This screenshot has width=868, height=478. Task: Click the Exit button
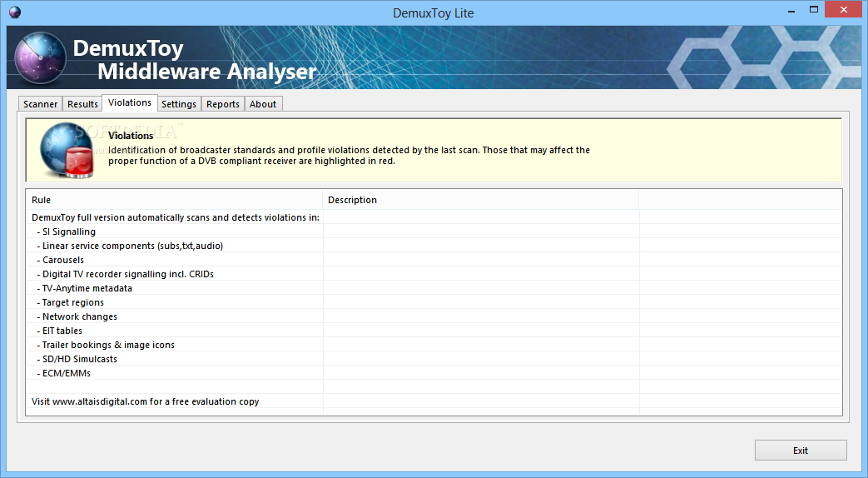[x=801, y=451]
